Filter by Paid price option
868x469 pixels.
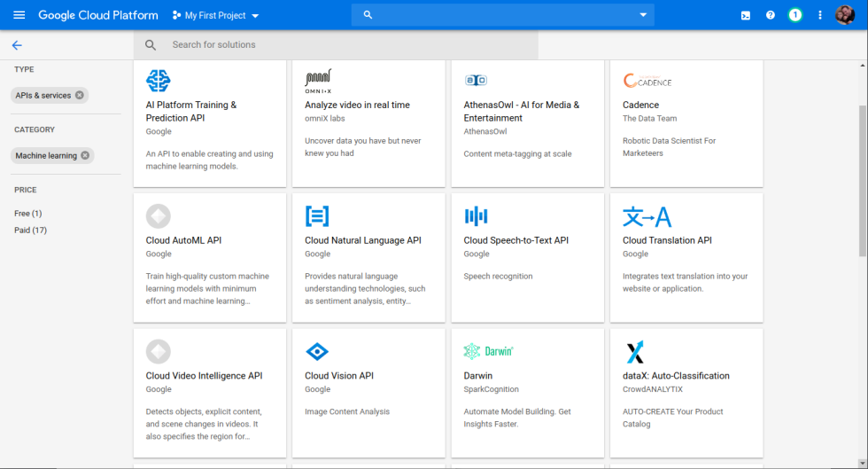click(30, 231)
